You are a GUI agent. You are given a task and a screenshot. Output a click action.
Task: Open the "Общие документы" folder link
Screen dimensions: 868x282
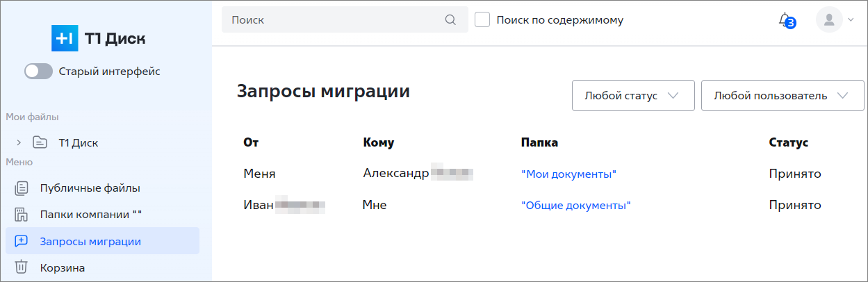[x=575, y=206]
